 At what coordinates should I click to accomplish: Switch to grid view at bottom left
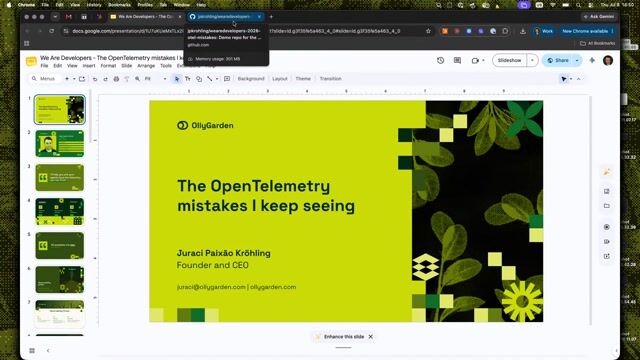pyautogui.click(x=32, y=351)
